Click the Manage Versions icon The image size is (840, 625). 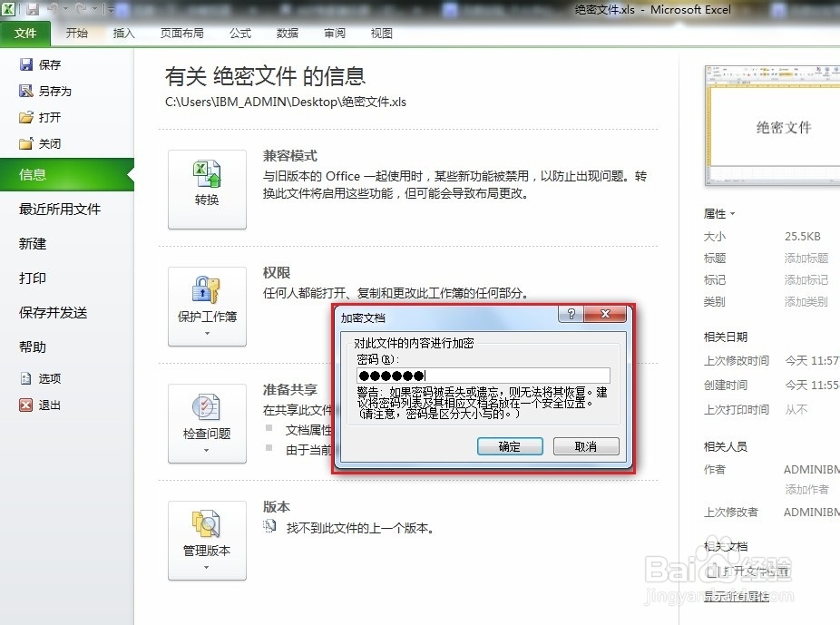tap(207, 523)
